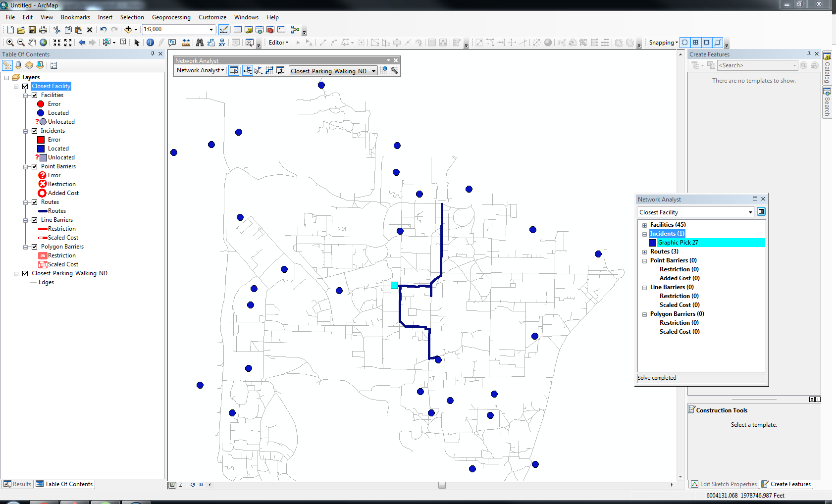Open the ArcToolbox red toolbox icon
Image resolution: width=836 pixels, height=504 pixels.
tap(270, 30)
